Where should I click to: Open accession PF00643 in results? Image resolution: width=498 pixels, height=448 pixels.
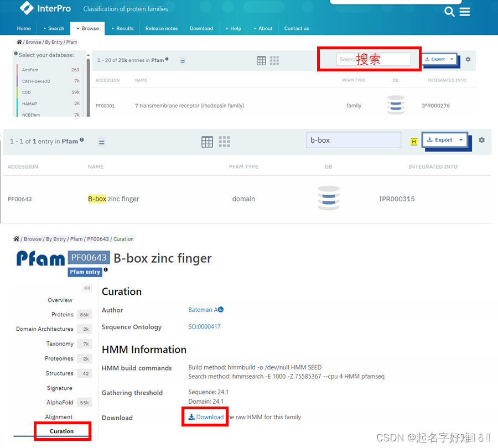[x=20, y=199]
